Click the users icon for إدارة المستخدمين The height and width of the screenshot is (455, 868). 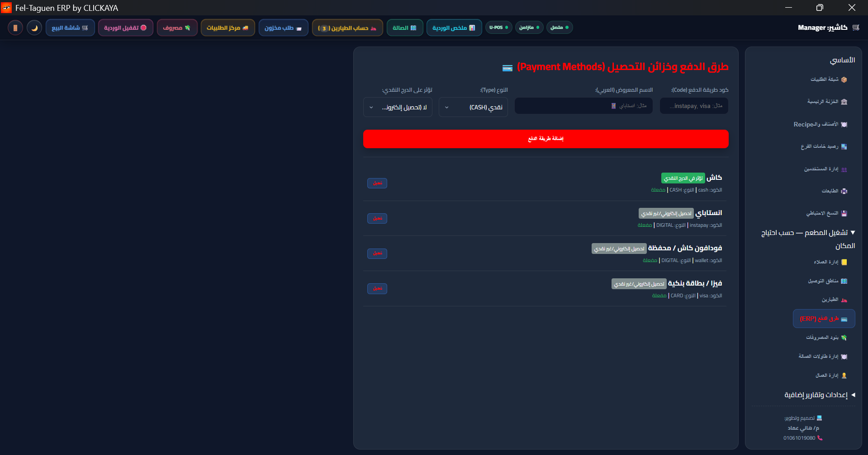click(844, 169)
